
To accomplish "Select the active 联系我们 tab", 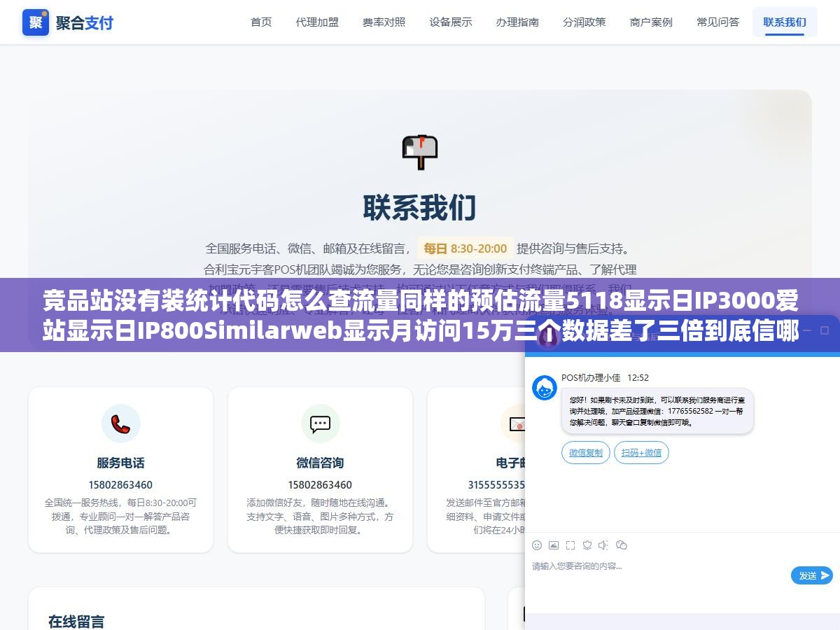I will point(785,22).
